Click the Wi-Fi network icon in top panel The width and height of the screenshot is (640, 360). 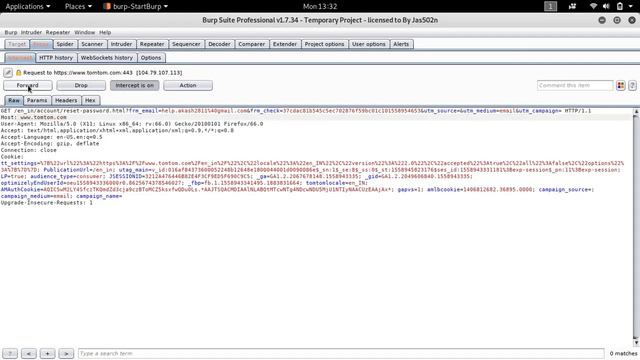[593, 6]
